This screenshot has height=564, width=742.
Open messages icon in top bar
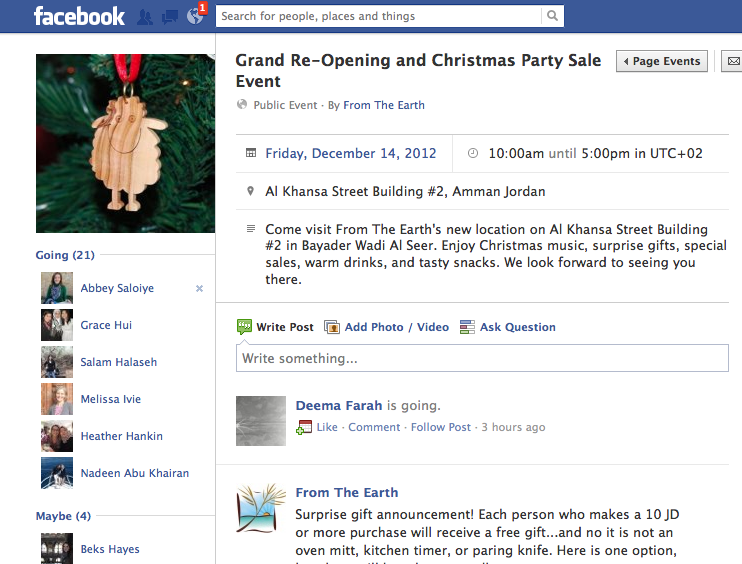170,17
